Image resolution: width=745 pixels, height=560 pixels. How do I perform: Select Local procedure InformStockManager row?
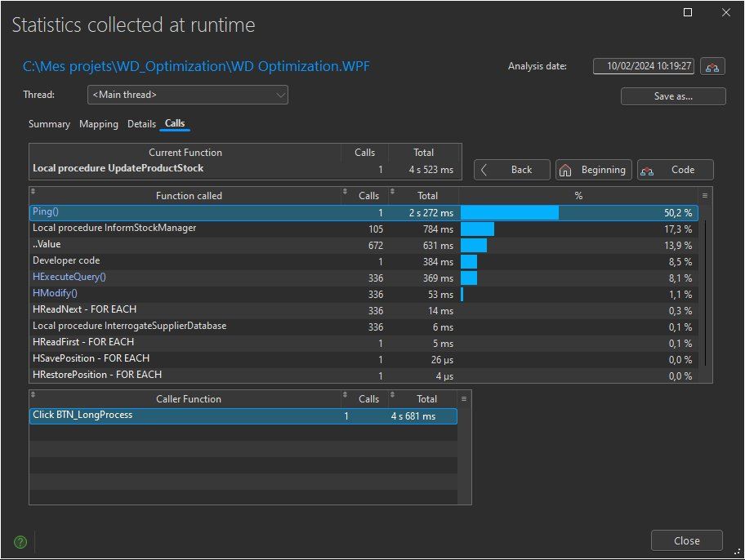click(x=364, y=229)
